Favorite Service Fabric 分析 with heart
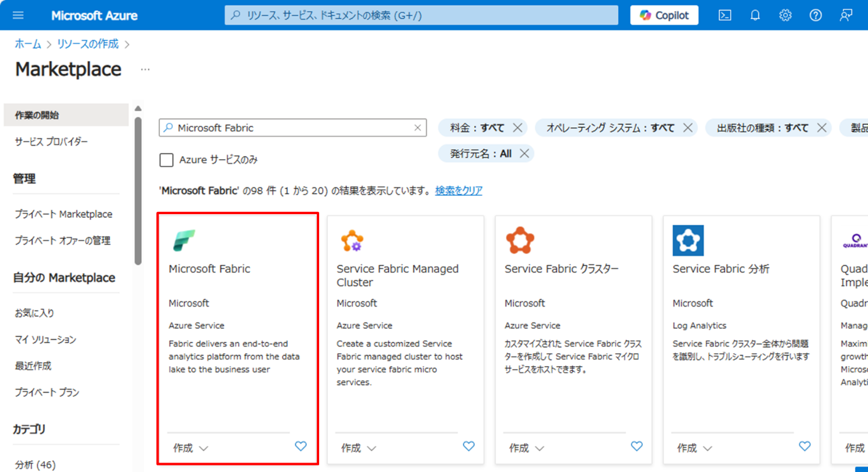 (805, 447)
